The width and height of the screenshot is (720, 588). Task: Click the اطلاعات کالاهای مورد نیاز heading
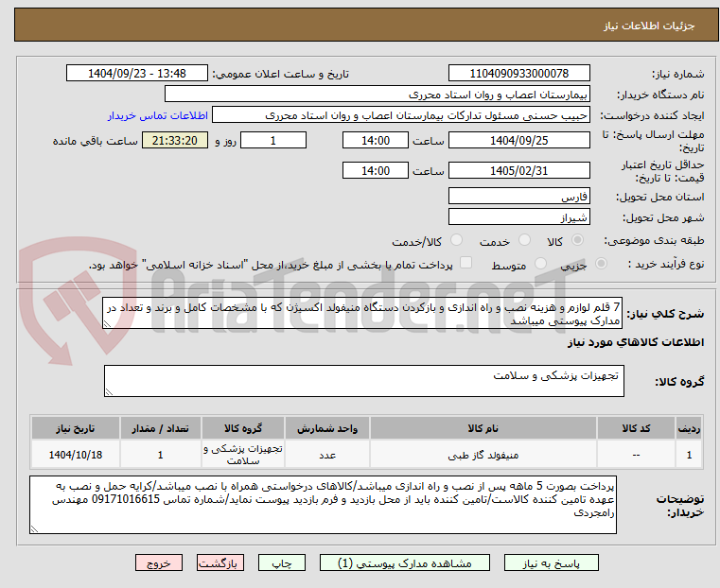tap(636, 342)
